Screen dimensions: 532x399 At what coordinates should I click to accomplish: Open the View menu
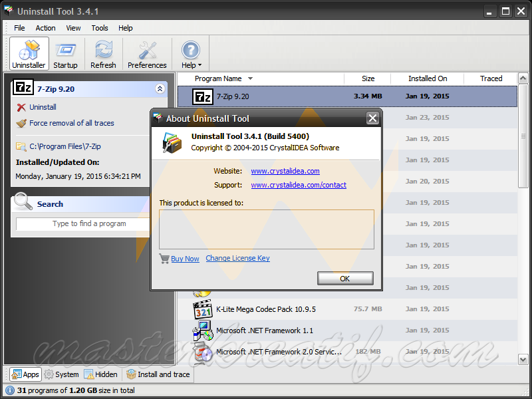pos(73,28)
